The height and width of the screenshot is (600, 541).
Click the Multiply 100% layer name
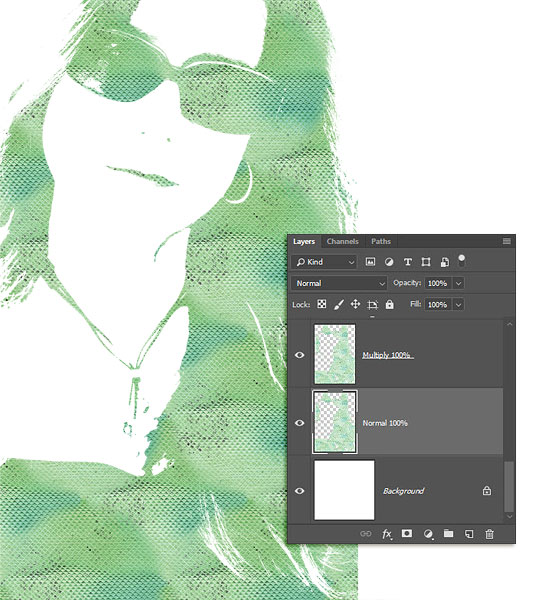[x=388, y=355]
